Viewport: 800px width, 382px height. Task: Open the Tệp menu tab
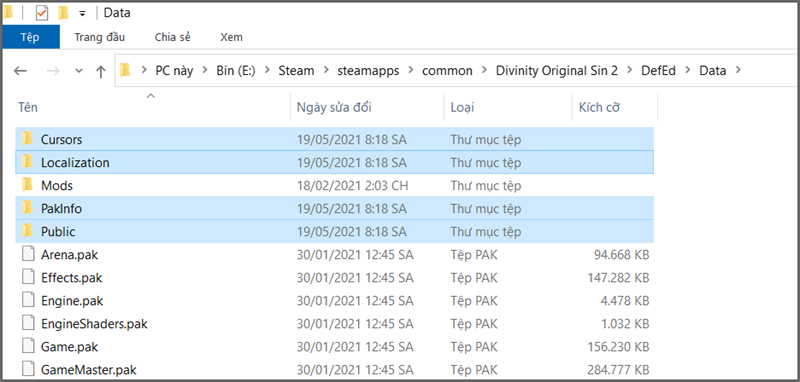[x=30, y=37]
